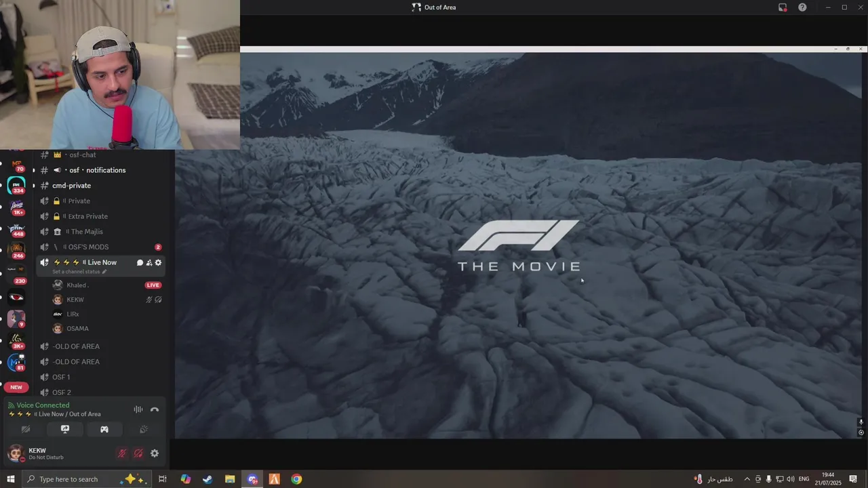Share your screen button in voice panel
The image size is (868, 488).
coord(65,429)
